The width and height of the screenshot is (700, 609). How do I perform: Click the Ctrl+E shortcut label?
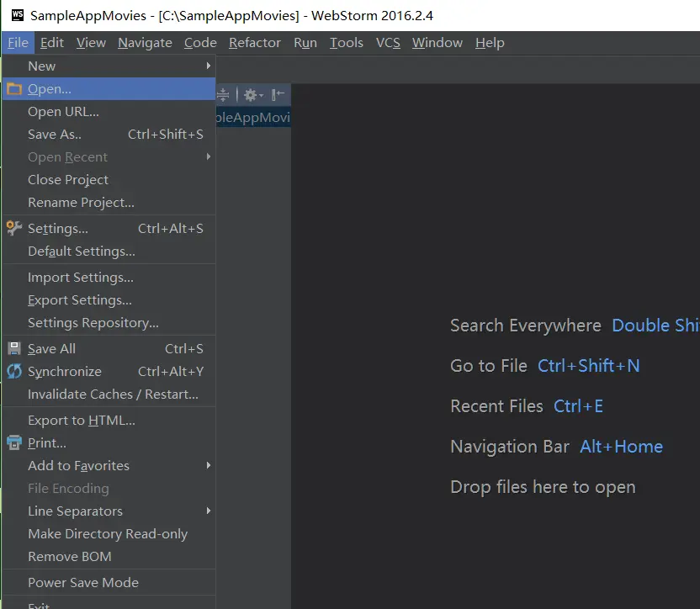(x=578, y=406)
